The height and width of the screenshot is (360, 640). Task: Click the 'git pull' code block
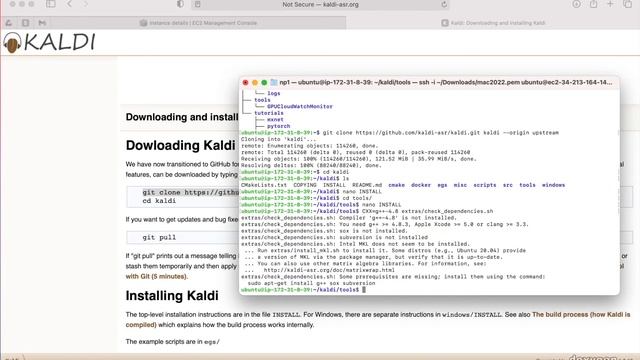click(159, 237)
